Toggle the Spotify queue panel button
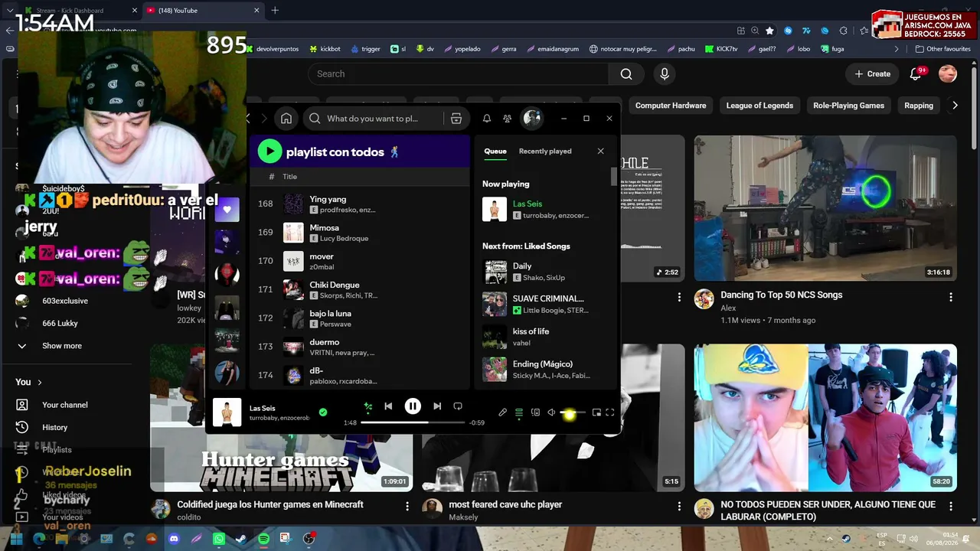The height and width of the screenshot is (551, 980). (x=519, y=412)
